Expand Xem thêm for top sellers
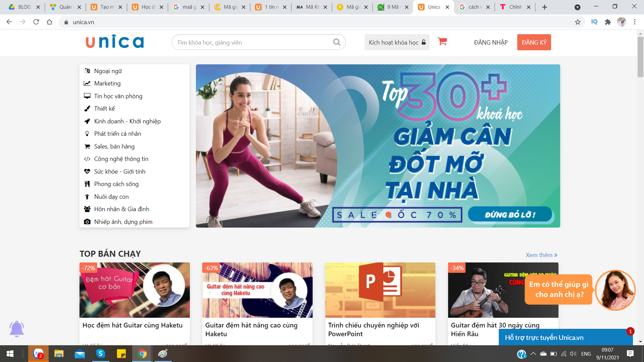This screenshot has height=362, width=644. coord(541,255)
